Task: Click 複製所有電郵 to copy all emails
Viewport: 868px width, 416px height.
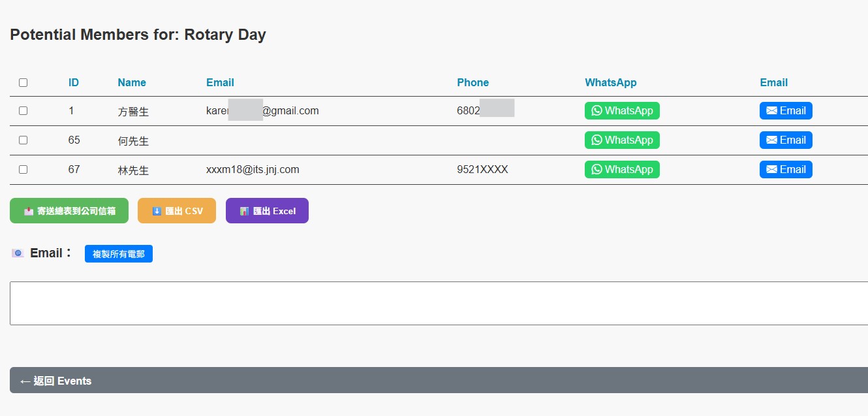Action: (119, 254)
